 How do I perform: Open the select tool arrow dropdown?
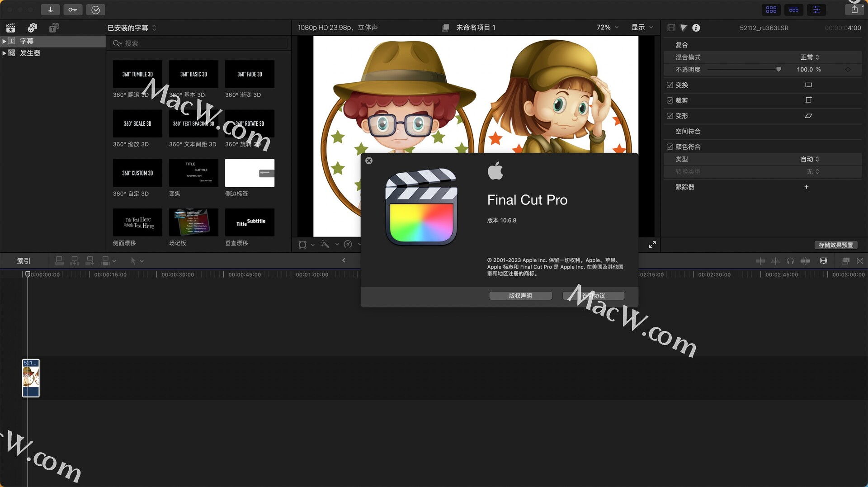pos(137,261)
